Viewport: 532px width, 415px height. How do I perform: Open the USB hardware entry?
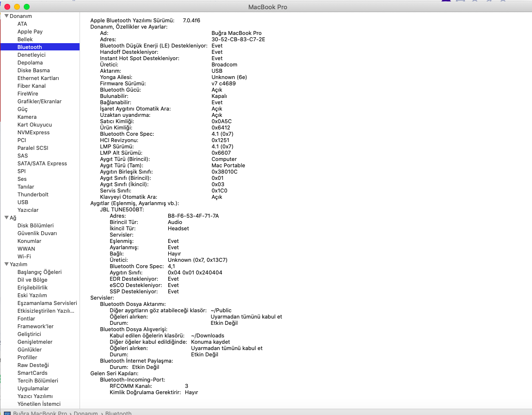pos(23,202)
